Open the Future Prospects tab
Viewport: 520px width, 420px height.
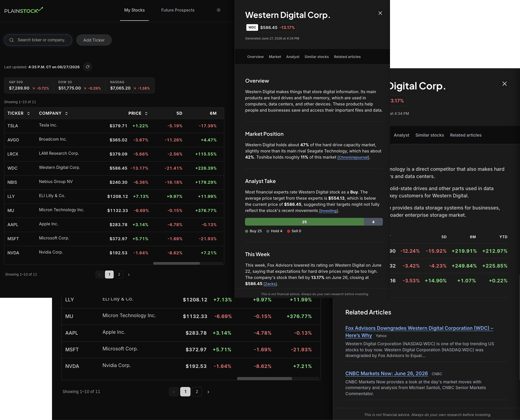[178, 10]
